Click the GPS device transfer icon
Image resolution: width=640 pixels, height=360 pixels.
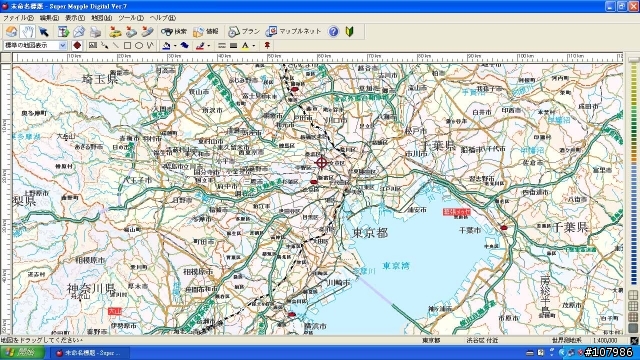pos(131,31)
